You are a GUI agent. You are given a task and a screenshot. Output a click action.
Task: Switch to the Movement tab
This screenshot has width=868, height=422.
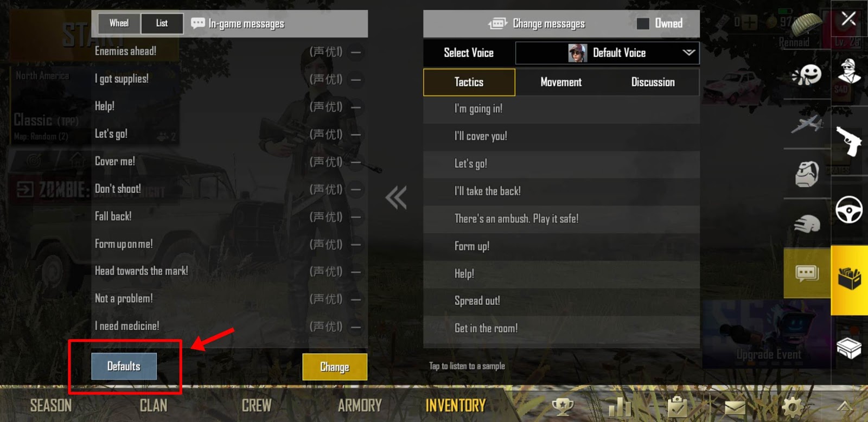click(561, 82)
